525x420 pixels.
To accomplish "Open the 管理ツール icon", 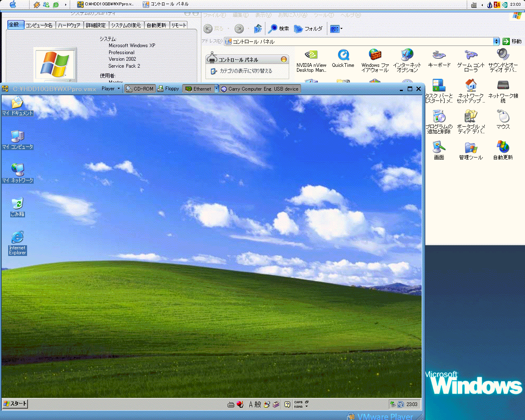I will point(471,151).
